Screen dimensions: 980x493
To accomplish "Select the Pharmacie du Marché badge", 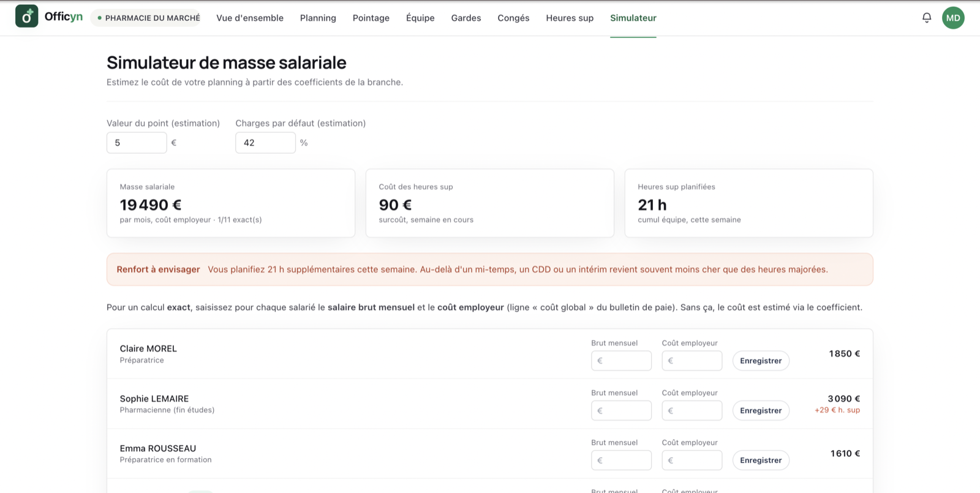I will coord(146,18).
